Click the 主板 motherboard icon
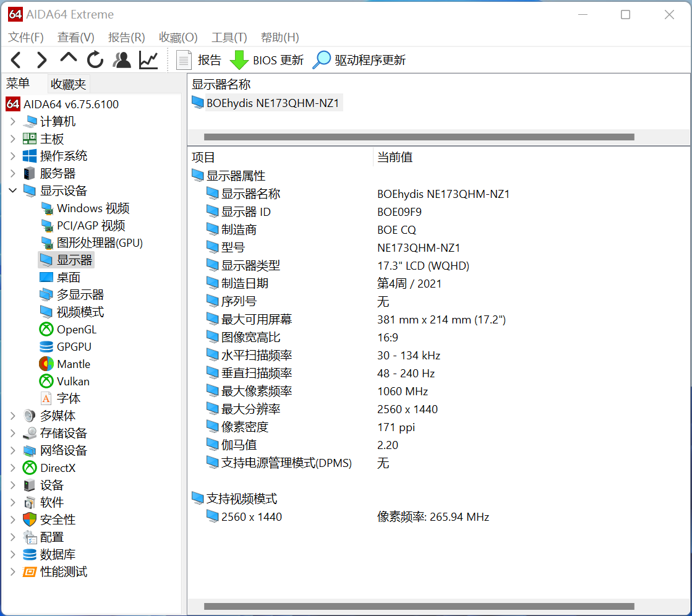Image resolution: width=692 pixels, height=616 pixels. pos(30,139)
